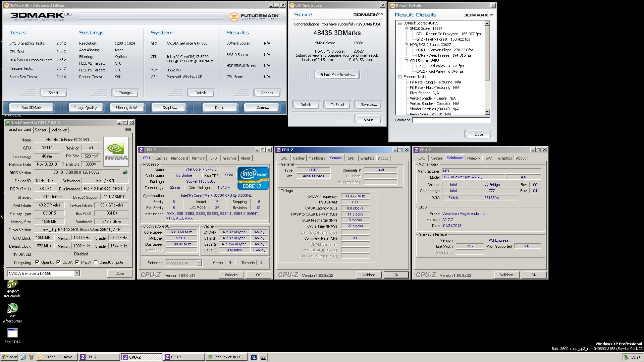Click the Filtering & AA button
The height and width of the screenshot is (362, 644).
pos(127,108)
